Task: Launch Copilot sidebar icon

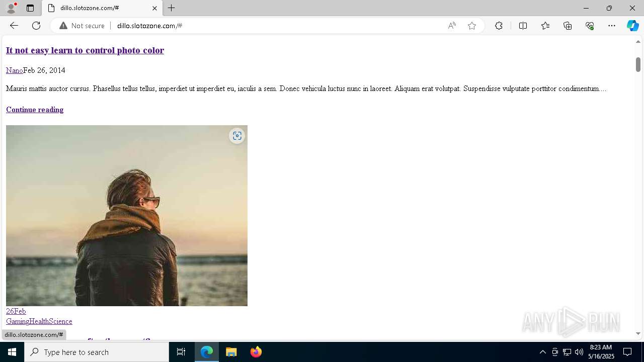Action: tap(632, 26)
